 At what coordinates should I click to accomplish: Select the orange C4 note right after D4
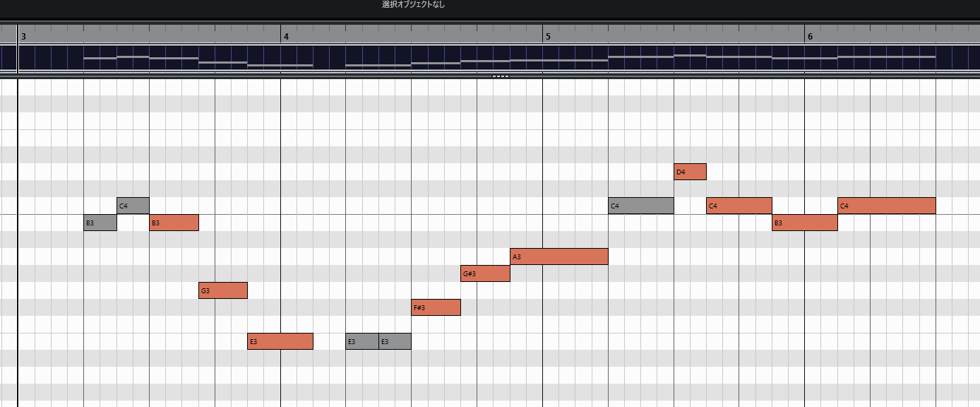click(739, 206)
